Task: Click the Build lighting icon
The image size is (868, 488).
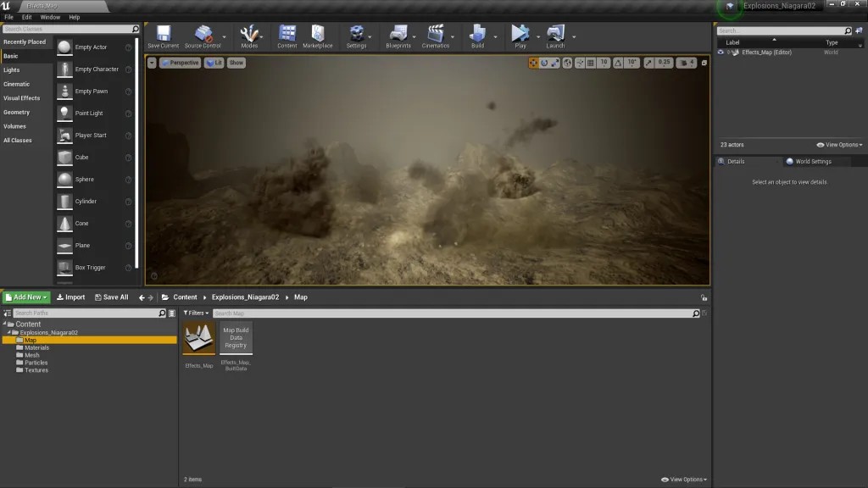Action: [477, 34]
